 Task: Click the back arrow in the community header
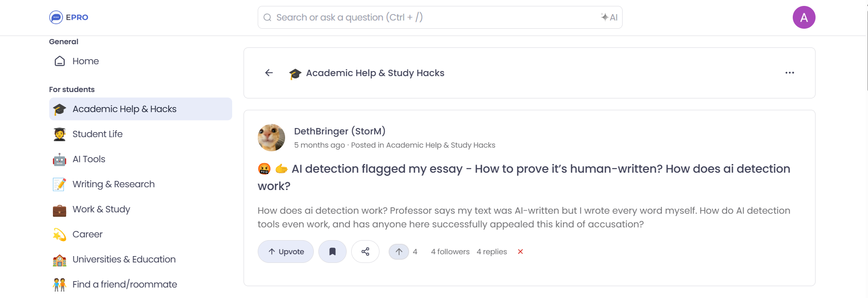coord(269,72)
